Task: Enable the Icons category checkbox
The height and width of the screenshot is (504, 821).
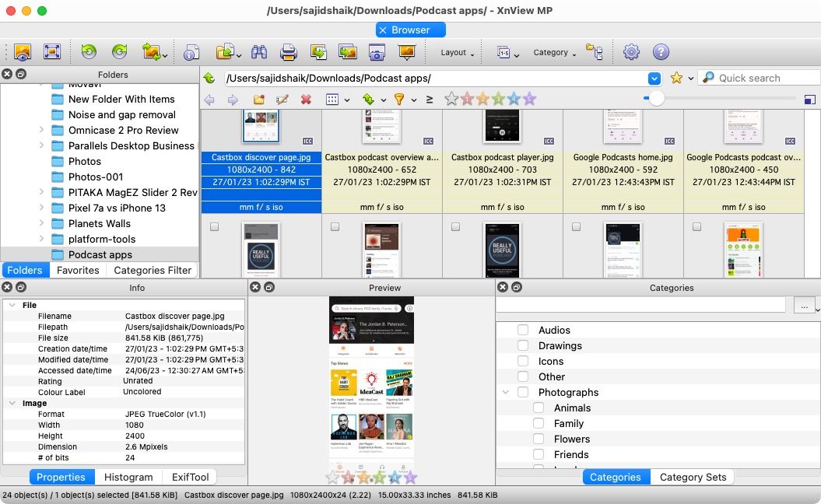Action: [522, 361]
